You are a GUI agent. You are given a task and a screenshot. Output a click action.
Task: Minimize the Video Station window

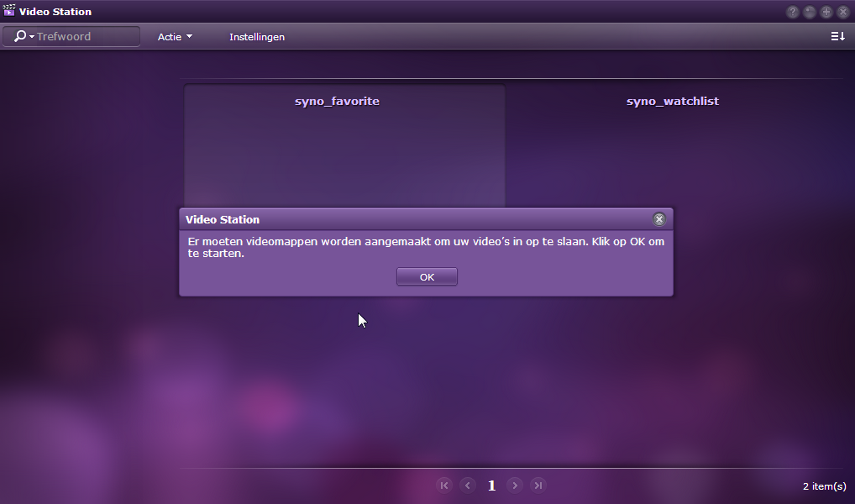pos(810,12)
